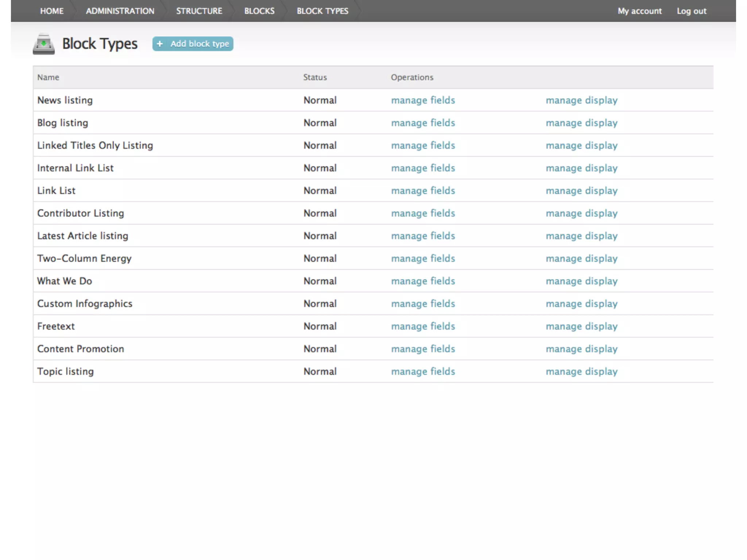747x560 pixels.
Task: Go to Home in breadcrumb
Action: [x=52, y=11]
